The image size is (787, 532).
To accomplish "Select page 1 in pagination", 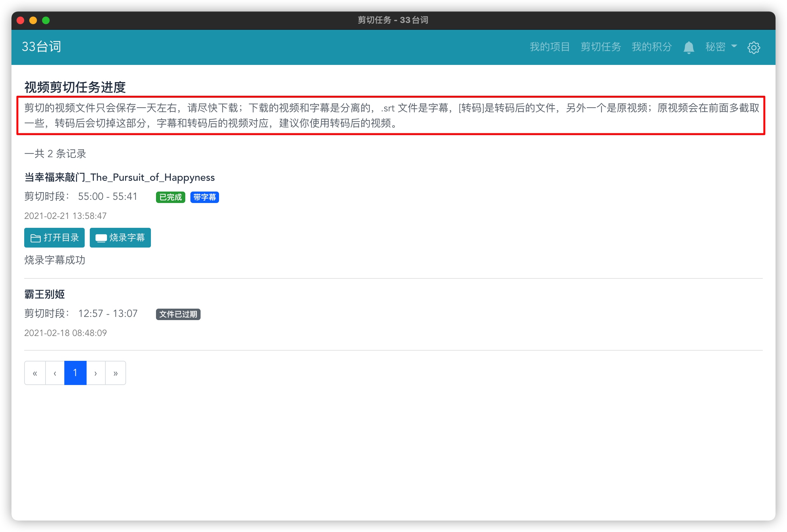I will pos(75,373).
